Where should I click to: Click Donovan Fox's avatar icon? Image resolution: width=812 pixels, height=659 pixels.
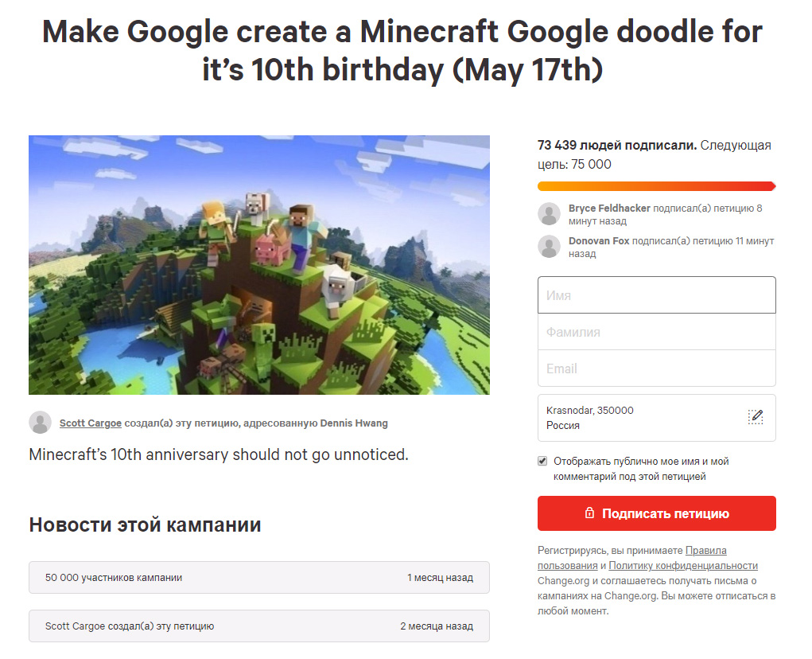[549, 247]
